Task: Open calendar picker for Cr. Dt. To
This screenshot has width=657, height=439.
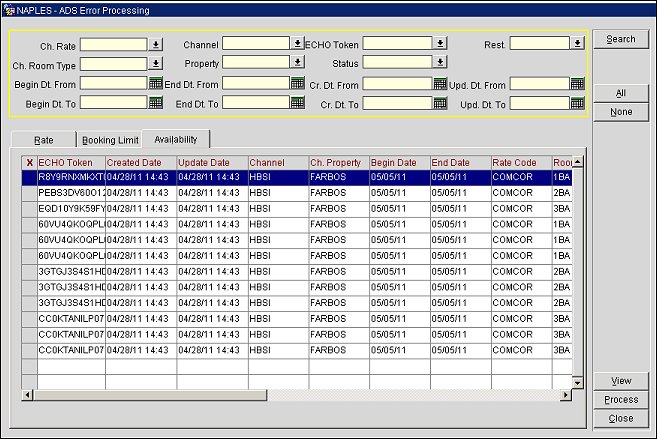Action: tap(440, 103)
